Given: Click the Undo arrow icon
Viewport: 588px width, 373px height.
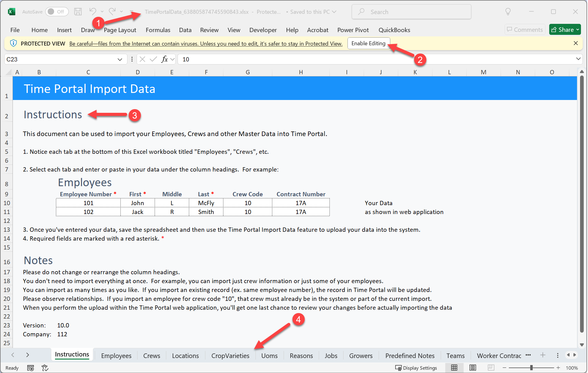Looking at the screenshot, I should point(93,11).
